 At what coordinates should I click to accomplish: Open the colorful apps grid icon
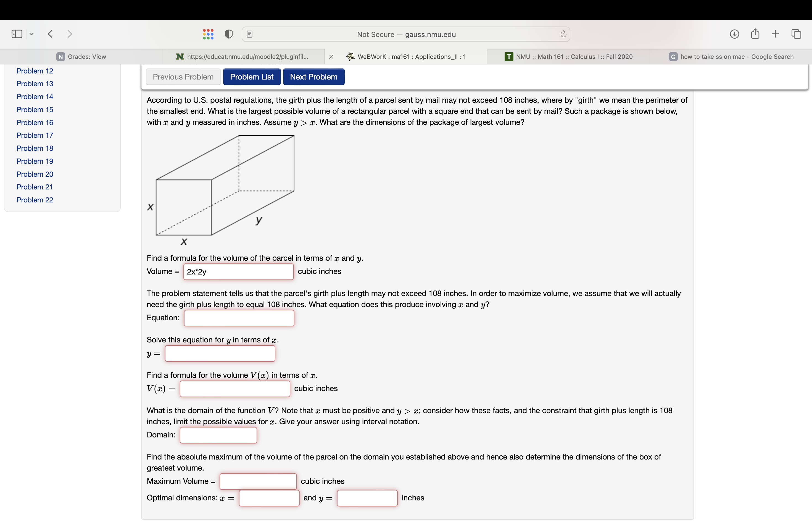click(208, 34)
